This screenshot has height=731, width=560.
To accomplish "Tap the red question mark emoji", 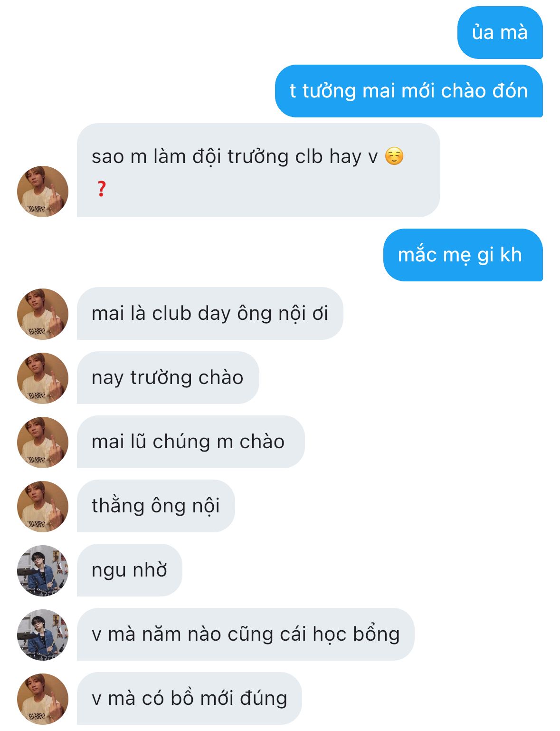I will (101, 189).
